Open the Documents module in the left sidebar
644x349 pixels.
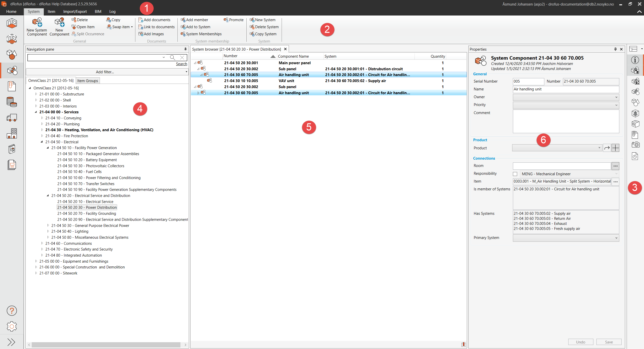pos(12,86)
